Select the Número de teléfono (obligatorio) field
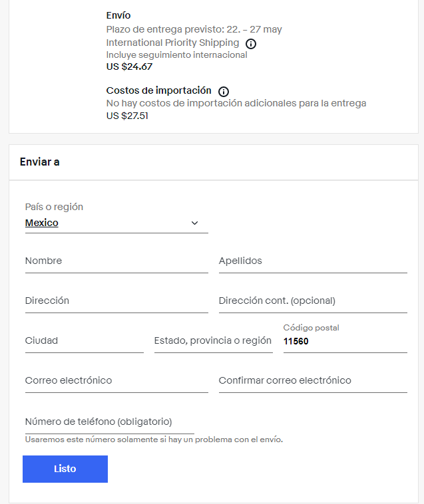Image resolution: width=424 pixels, height=504 pixels. (109, 422)
